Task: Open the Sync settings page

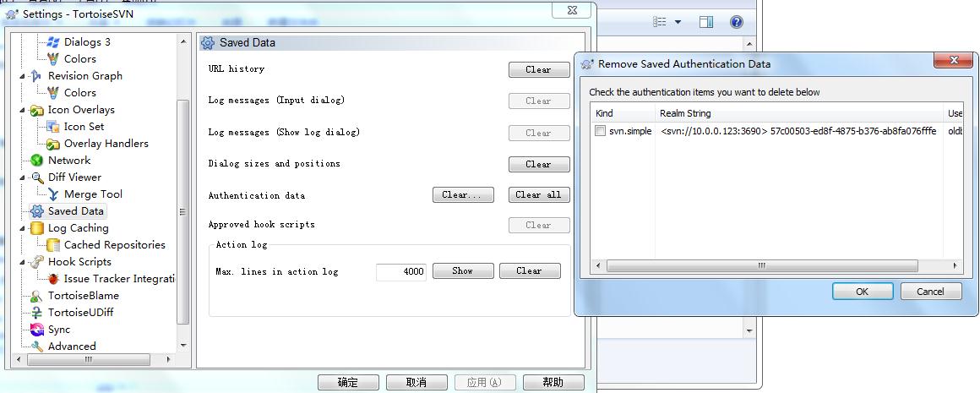Action: click(59, 330)
